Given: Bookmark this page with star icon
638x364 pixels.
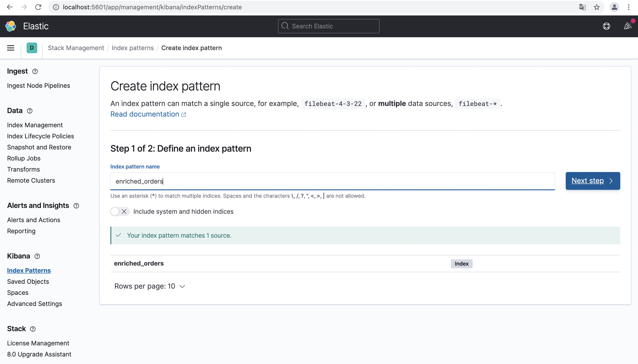Looking at the screenshot, I should (597, 7).
